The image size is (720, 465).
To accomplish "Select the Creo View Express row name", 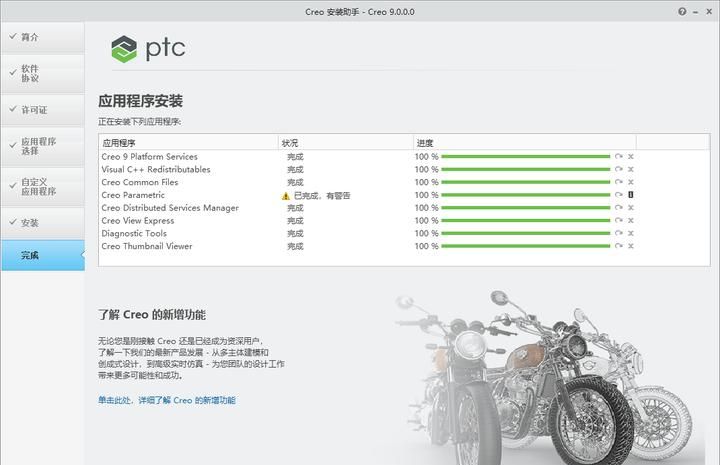I will tap(138, 221).
